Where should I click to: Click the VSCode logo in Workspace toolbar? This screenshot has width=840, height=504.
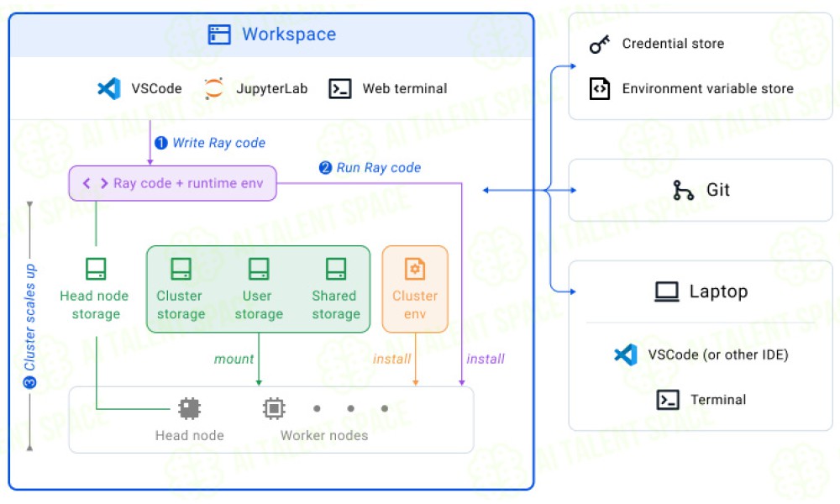coord(109,88)
